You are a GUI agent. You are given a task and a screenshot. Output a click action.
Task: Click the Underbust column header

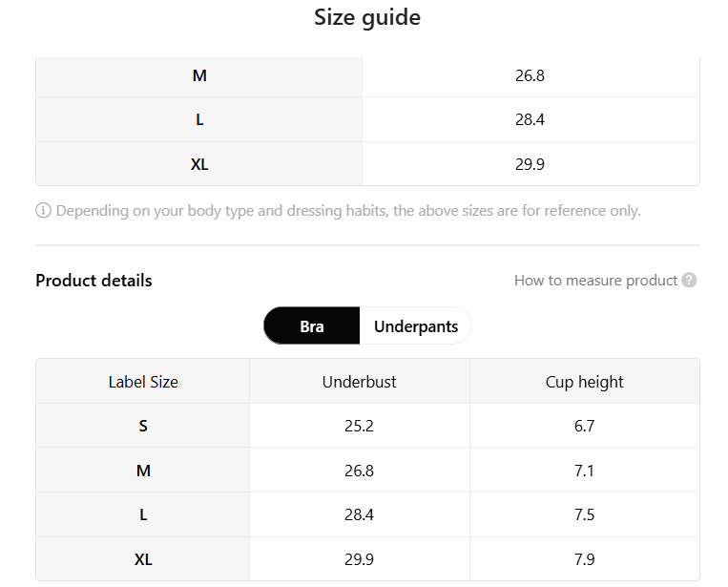(360, 381)
